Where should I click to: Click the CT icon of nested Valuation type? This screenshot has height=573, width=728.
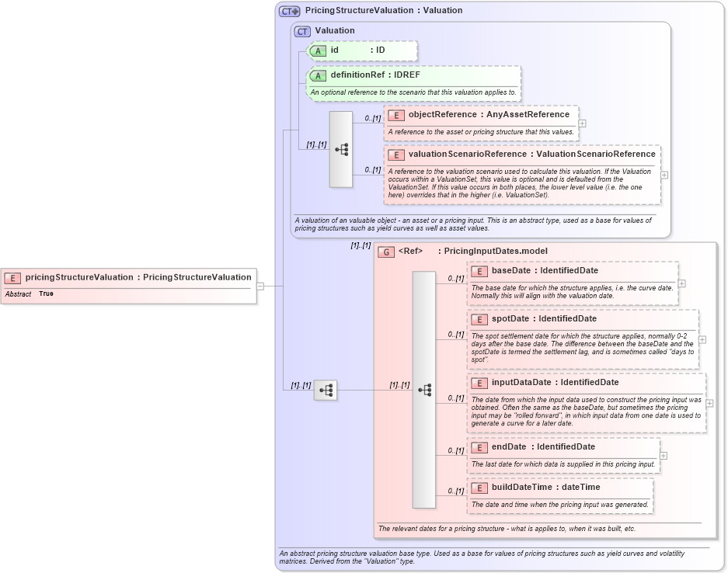(301, 31)
